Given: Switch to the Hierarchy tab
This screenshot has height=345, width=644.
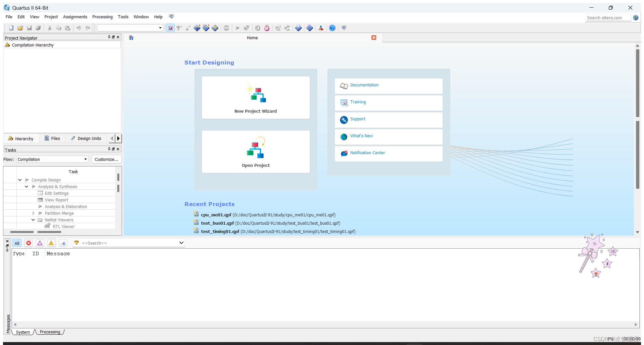Looking at the screenshot, I should coord(21,138).
